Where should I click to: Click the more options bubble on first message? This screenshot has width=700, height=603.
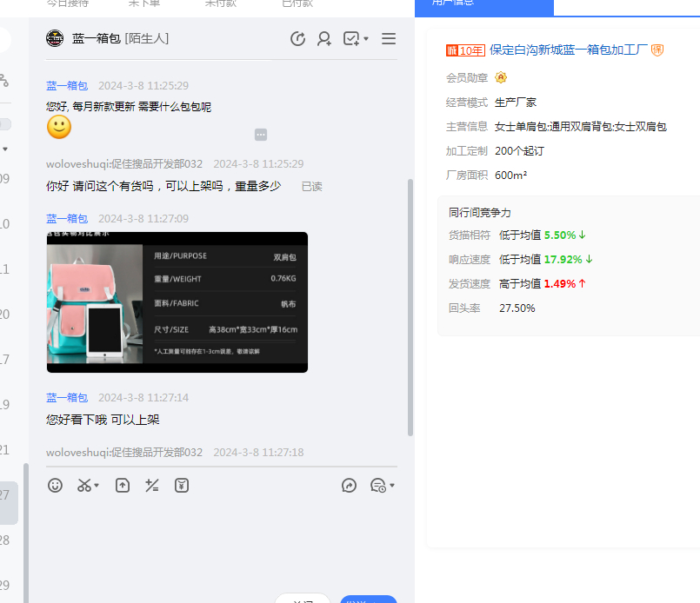coord(261,135)
